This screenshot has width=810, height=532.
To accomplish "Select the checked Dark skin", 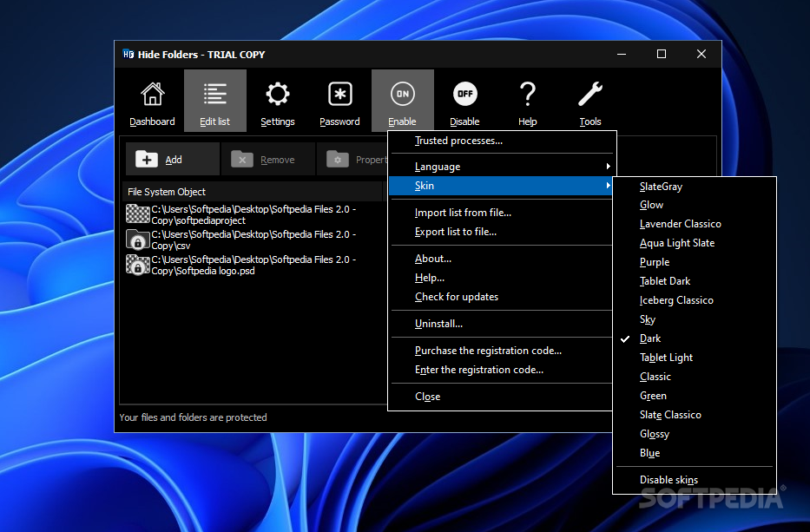I will tap(695, 338).
